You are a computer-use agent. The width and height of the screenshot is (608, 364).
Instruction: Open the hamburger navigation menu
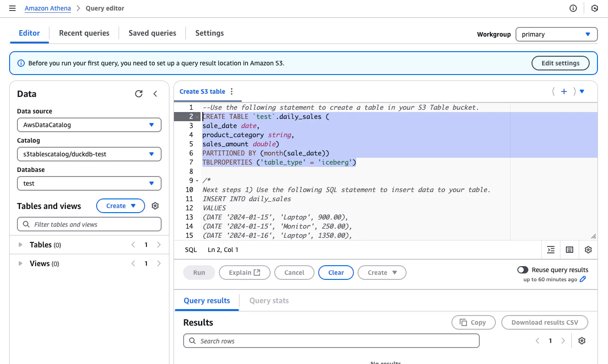pyautogui.click(x=12, y=8)
